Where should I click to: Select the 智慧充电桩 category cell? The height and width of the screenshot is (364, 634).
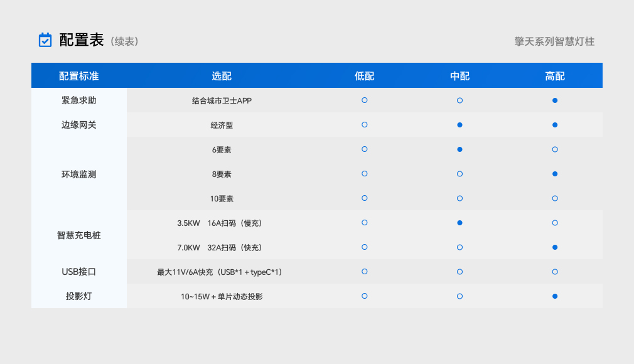tap(79, 235)
